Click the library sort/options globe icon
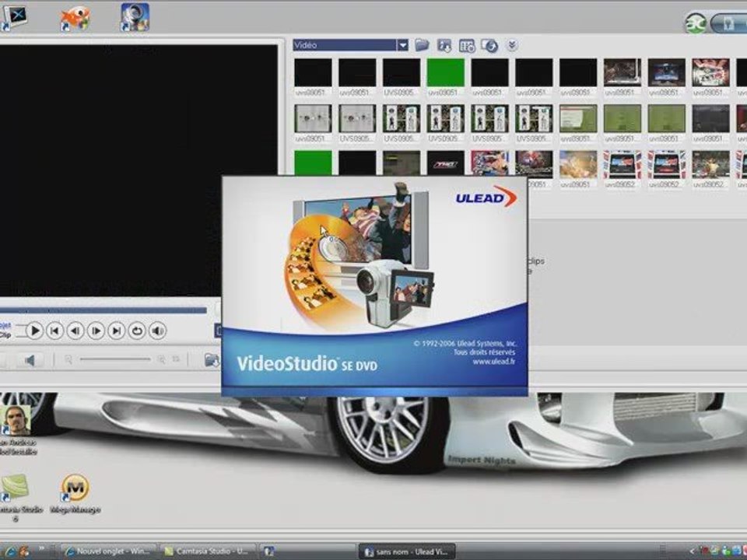The image size is (747, 560). pos(489,46)
